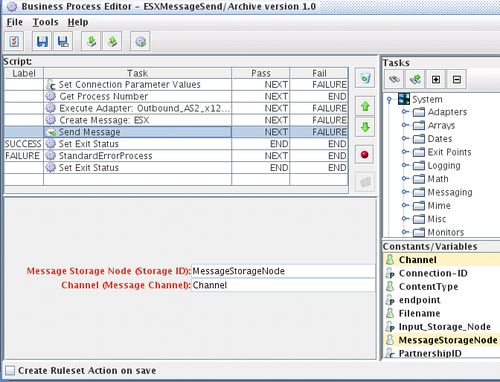Collapse the System tree node

point(389,100)
